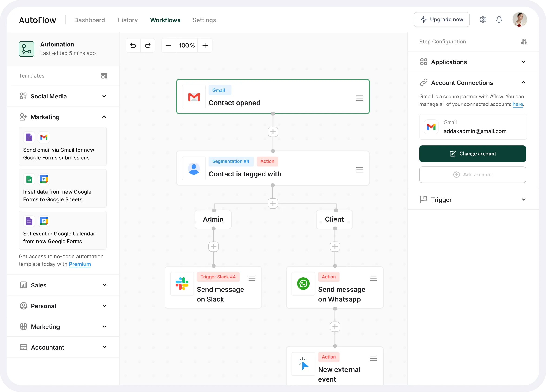The width and height of the screenshot is (546, 392).
Task: Click the Change account button
Action: pos(472,154)
